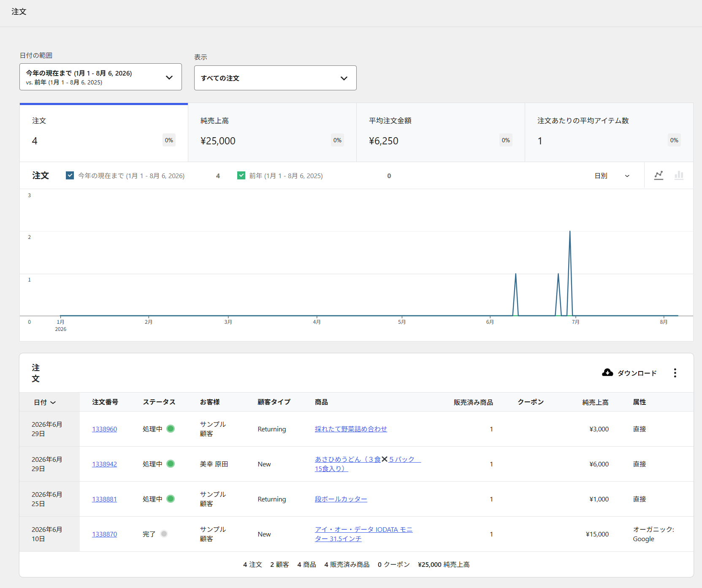Click the 2 顧客 summary footer
The height and width of the screenshot is (588, 702).
pos(279,564)
